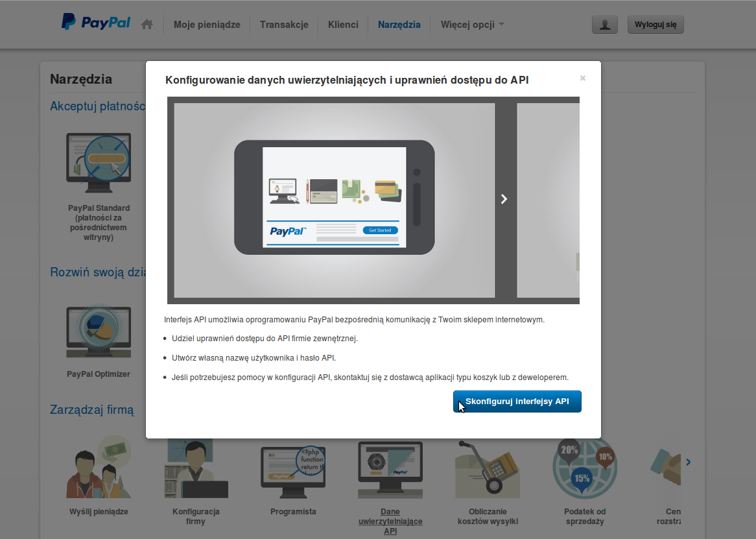The width and height of the screenshot is (756, 539).
Task: Click Podatek od sprzedaży label
Action: pos(585,516)
